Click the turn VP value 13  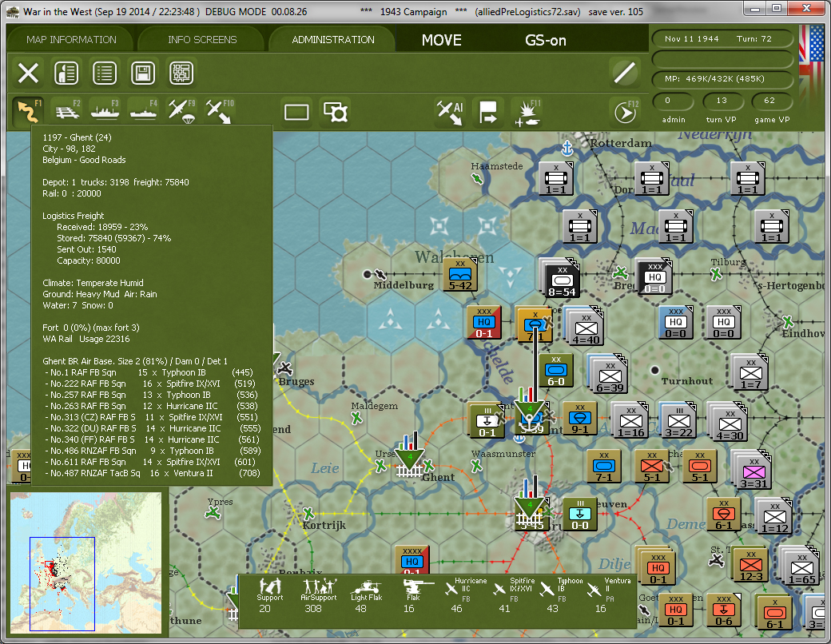pyautogui.click(x=722, y=101)
